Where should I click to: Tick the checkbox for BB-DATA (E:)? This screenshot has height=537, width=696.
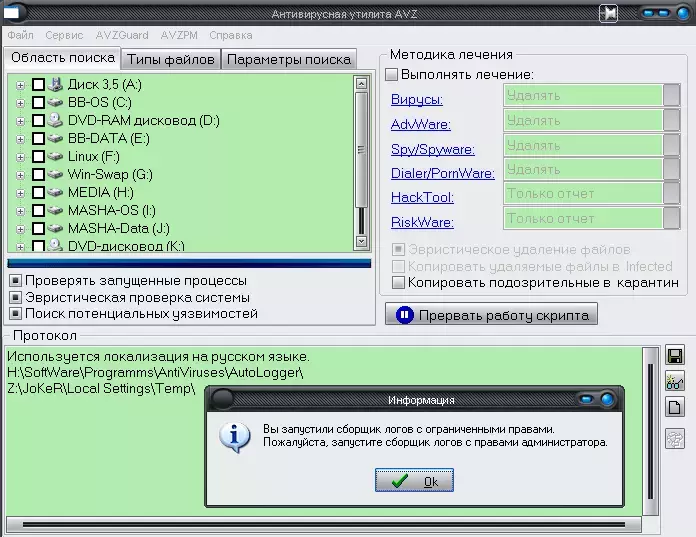click(39, 138)
